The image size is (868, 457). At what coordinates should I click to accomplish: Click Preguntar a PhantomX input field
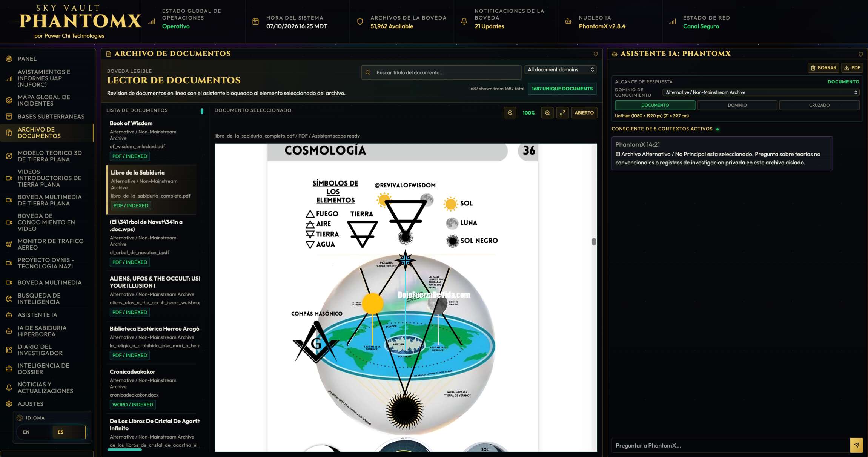tap(730, 445)
